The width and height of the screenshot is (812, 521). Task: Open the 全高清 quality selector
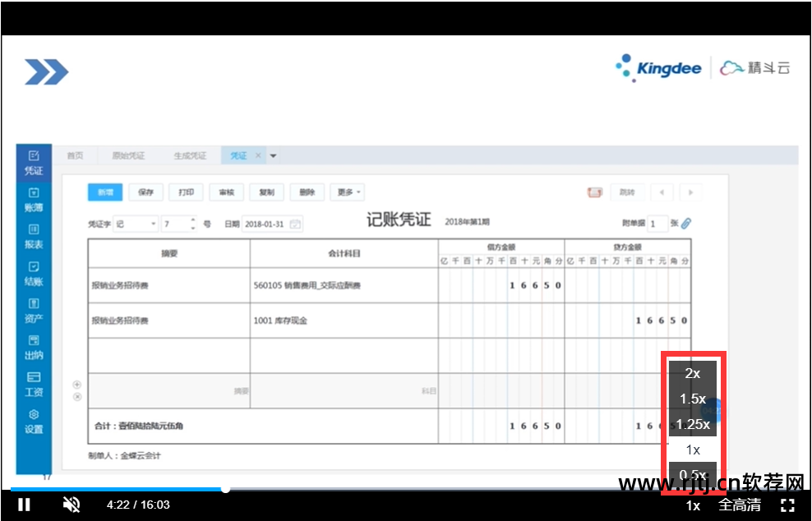[740, 505]
